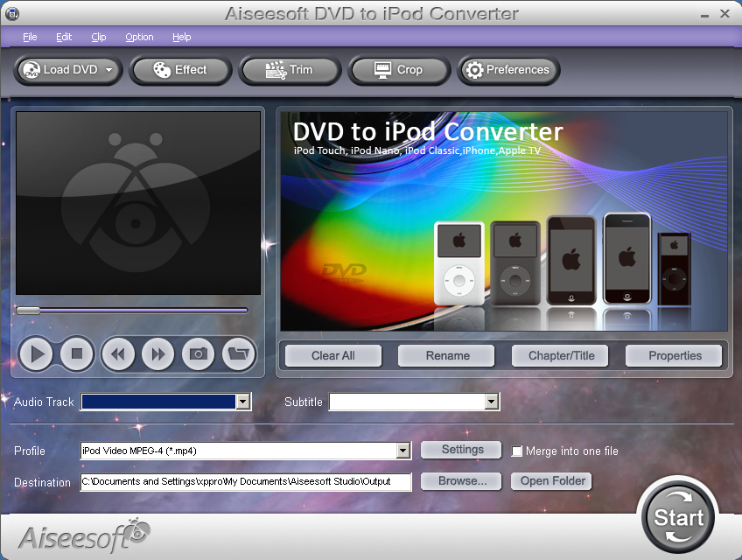
Task: Enable Merge into one file checkbox
Action: [517, 451]
